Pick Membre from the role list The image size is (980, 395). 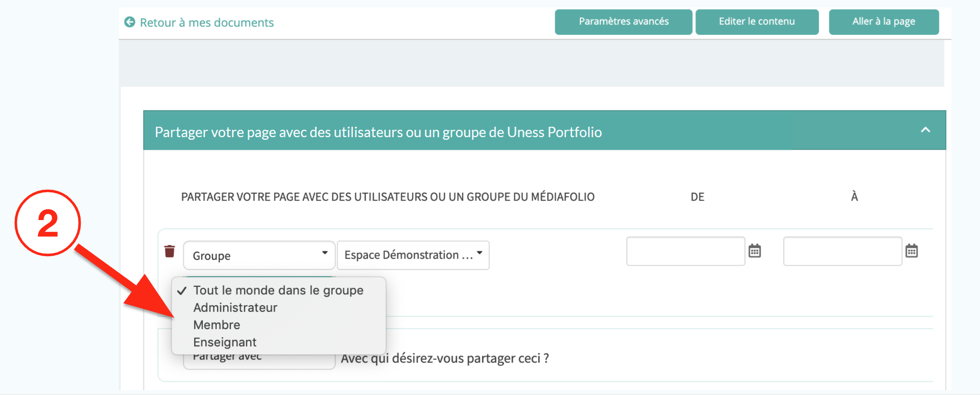pos(216,325)
